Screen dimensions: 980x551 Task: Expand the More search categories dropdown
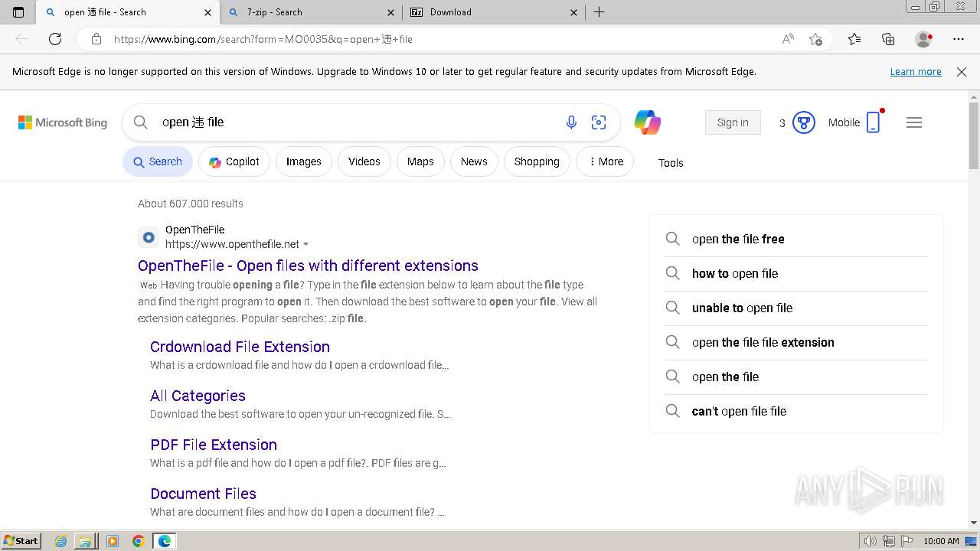pyautogui.click(x=605, y=161)
